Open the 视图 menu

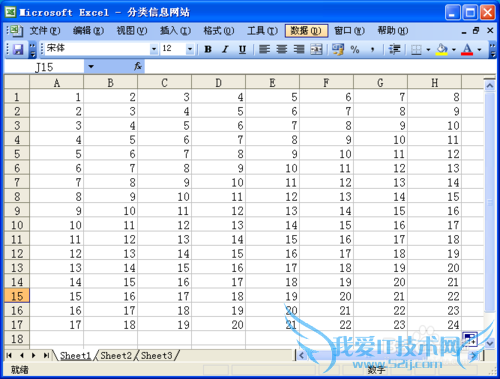pyautogui.click(x=132, y=31)
